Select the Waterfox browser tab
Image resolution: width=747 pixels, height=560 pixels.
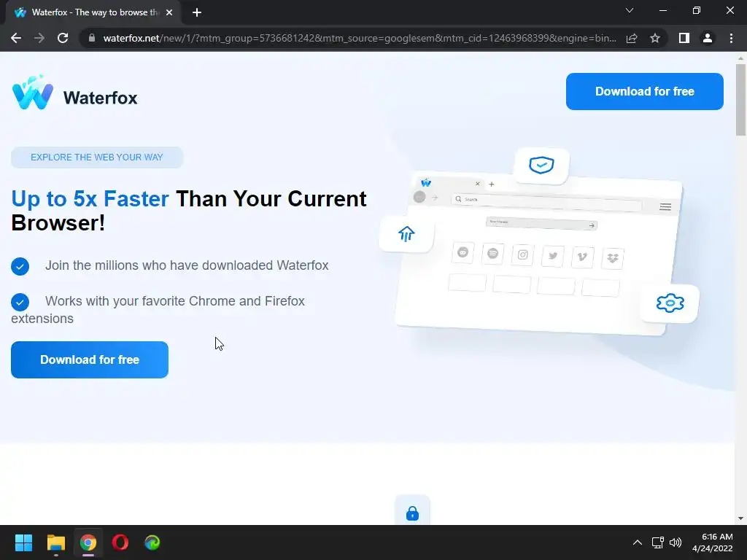(93, 13)
